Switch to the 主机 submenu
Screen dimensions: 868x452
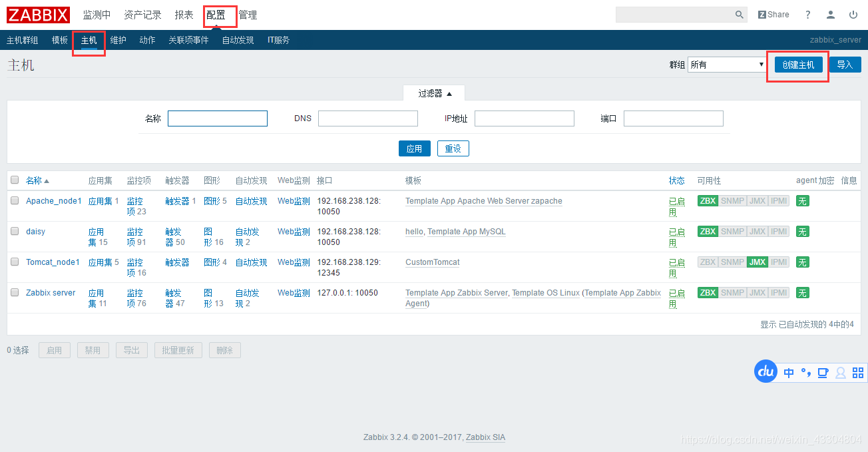[x=89, y=40]
